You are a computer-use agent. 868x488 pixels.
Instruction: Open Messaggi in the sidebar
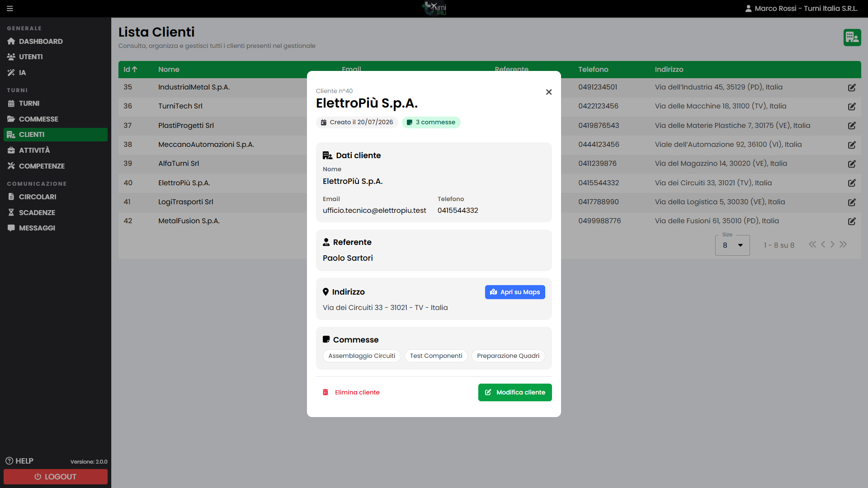coord(56,228)
